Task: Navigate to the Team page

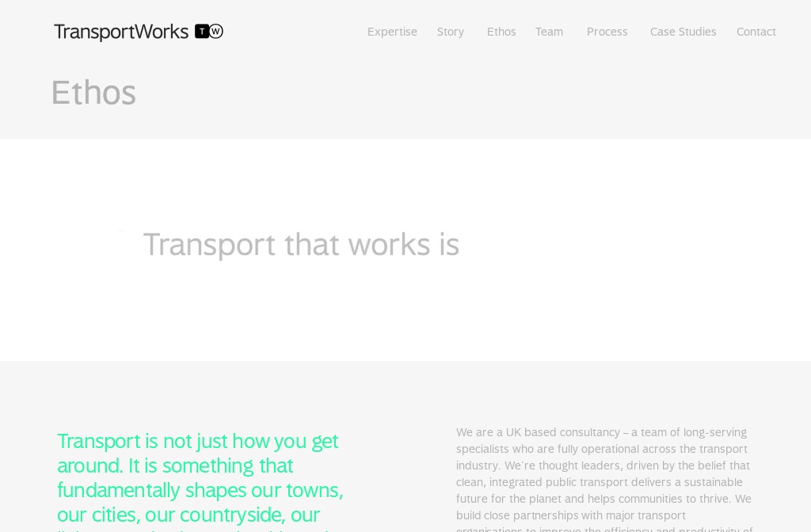Action: 550,32
